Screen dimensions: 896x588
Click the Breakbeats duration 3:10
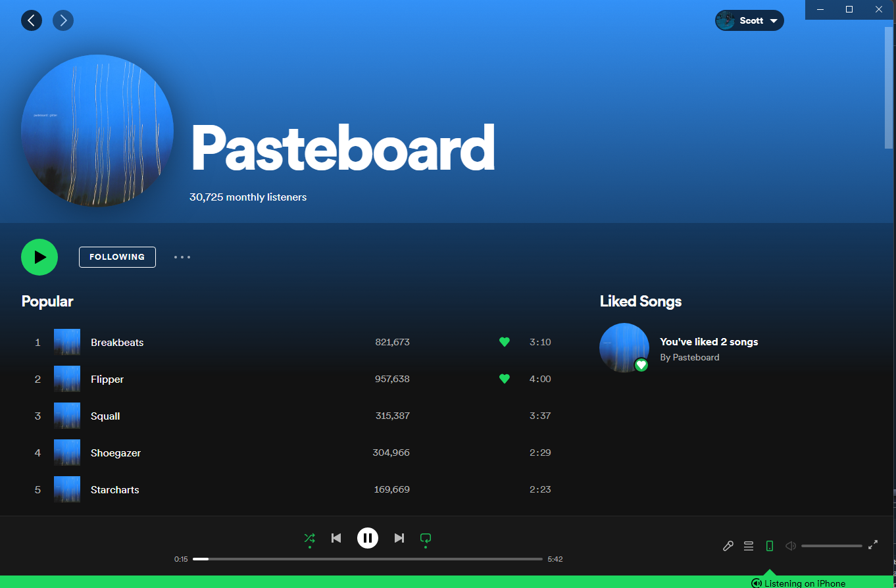(540, 343)
